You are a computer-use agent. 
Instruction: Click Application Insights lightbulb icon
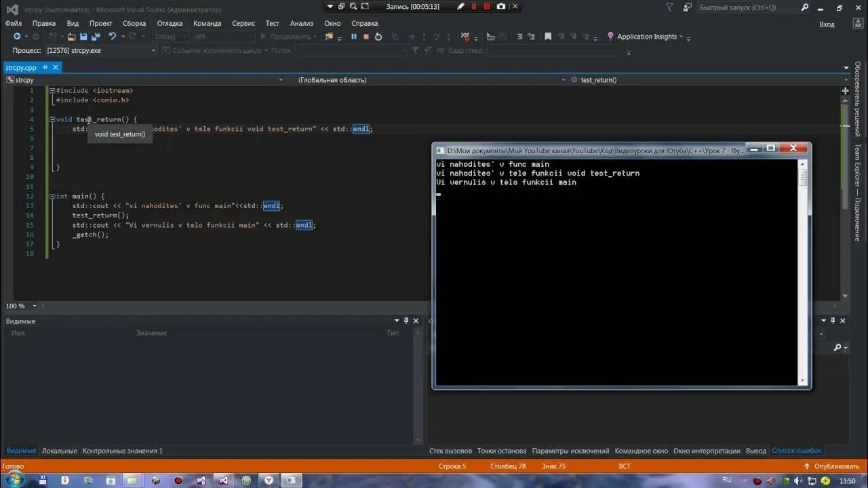point(610,37)
